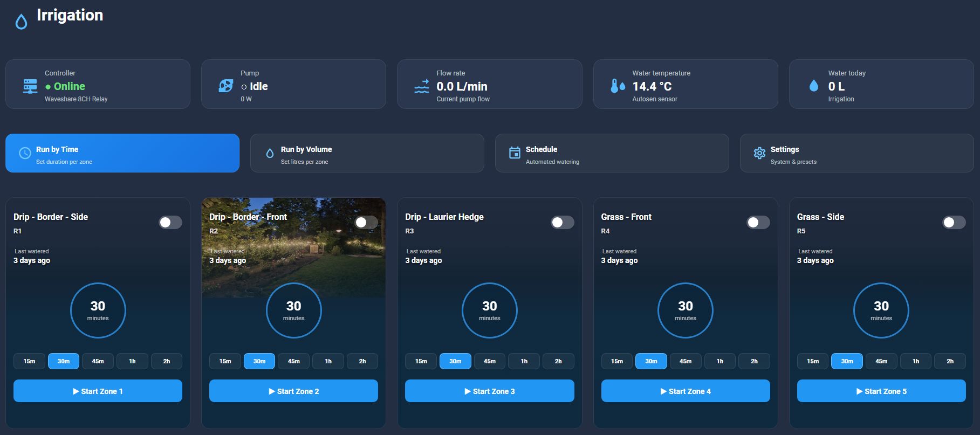Choose 45m duration for Grass - Front
The image size is (980, 435).
tap(686, 361)
